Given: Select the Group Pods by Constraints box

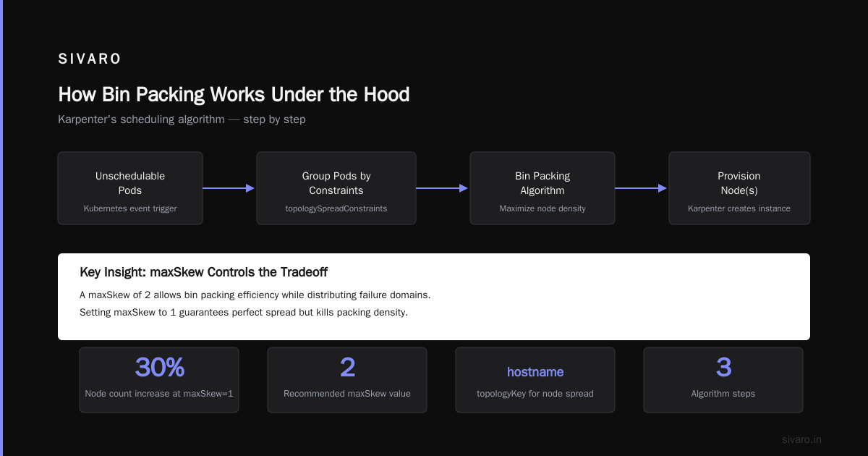Looking at the screenshot, I should [x=336, y=188].
